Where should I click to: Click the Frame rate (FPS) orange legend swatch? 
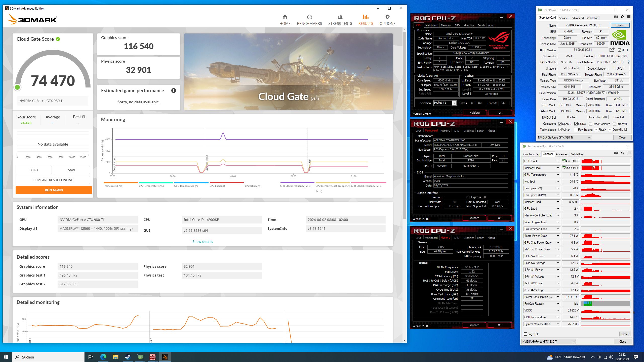[121, 183]
